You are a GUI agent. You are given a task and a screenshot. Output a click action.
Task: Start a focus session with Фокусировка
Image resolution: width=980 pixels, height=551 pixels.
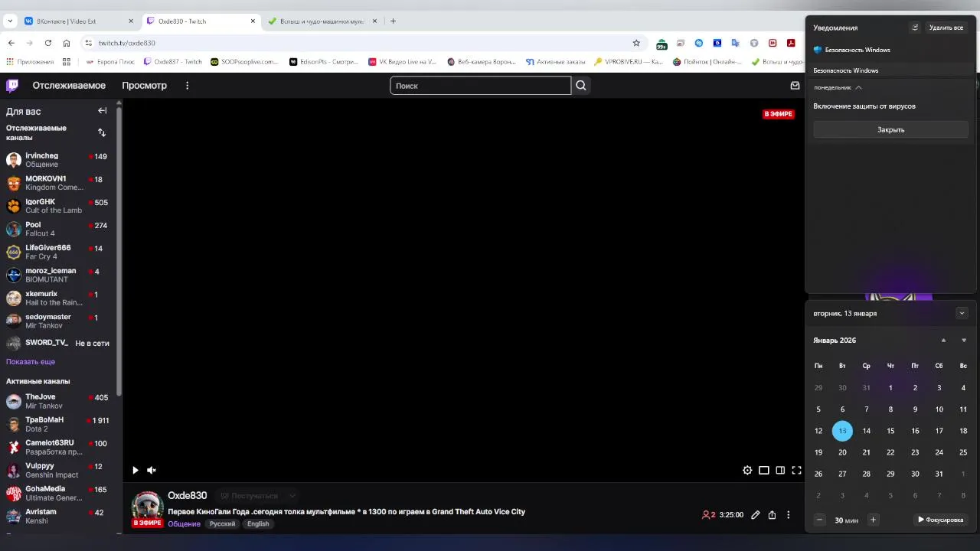pyautogui.click(x=940, y=520)
